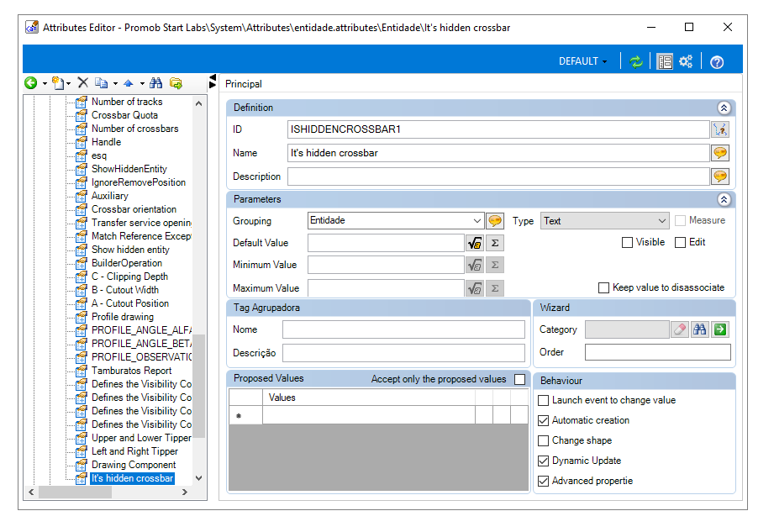The width and height of the screenshot is (774, 532).
Task: Click the sigma icon for Minimum Value
Action: pos(495,265)
